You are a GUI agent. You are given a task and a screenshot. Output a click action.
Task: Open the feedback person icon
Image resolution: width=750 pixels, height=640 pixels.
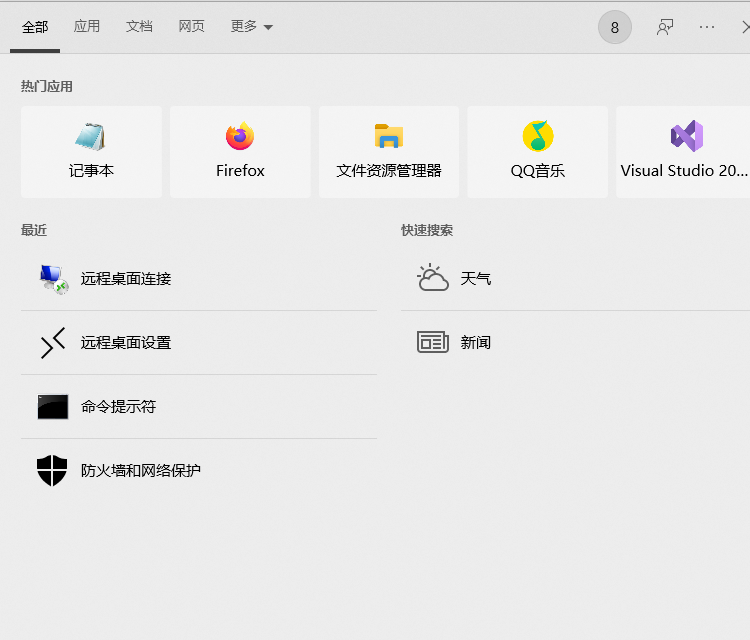(x=665, y=27)
